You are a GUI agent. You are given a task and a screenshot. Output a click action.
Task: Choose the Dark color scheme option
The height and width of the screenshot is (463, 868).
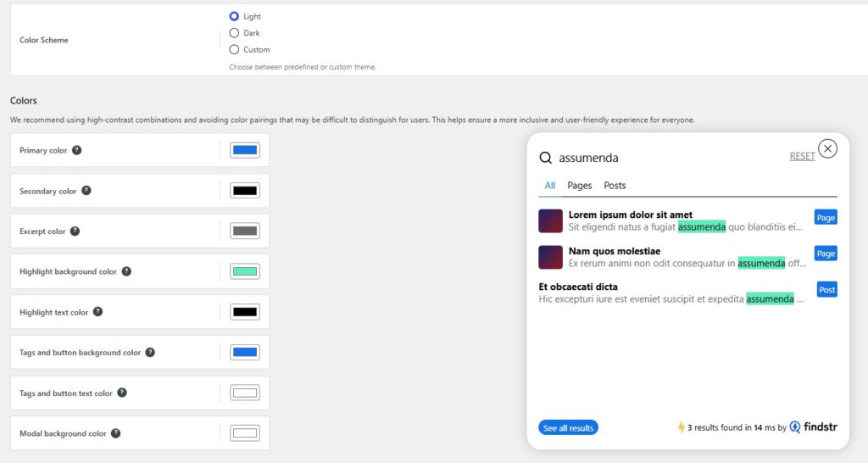pos(234,33)
